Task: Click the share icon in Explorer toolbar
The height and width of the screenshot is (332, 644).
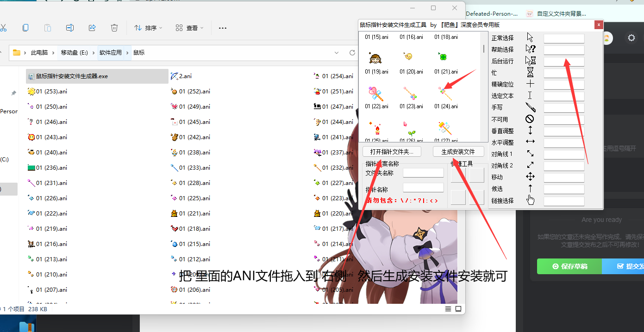Action: point(92,28)
